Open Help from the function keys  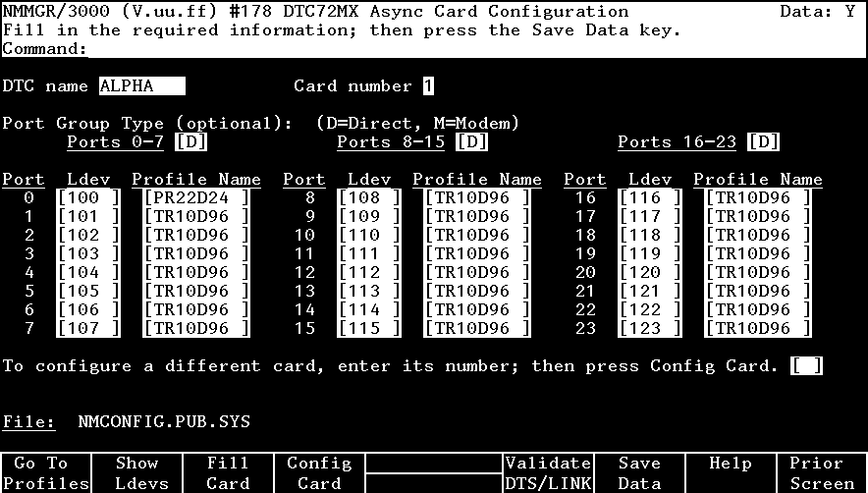pos(731,472)
